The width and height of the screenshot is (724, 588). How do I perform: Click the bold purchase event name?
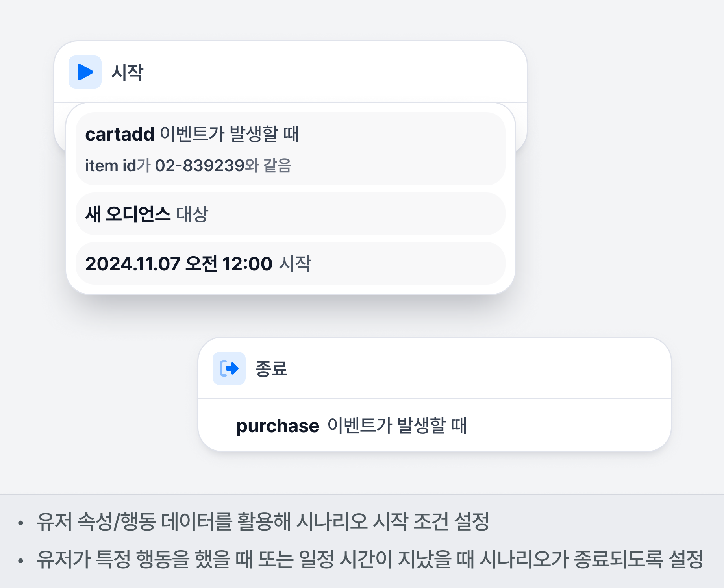tap(278, 426)
